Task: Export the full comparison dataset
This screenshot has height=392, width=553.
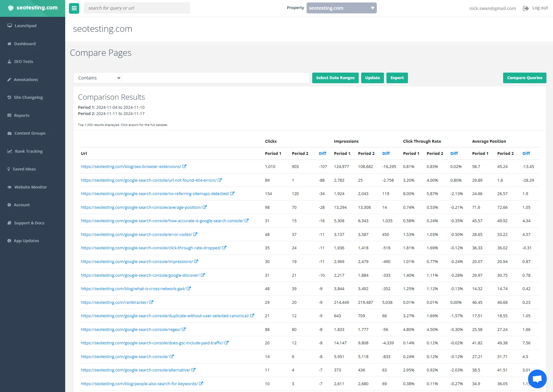Action: [x=397, y=78]
